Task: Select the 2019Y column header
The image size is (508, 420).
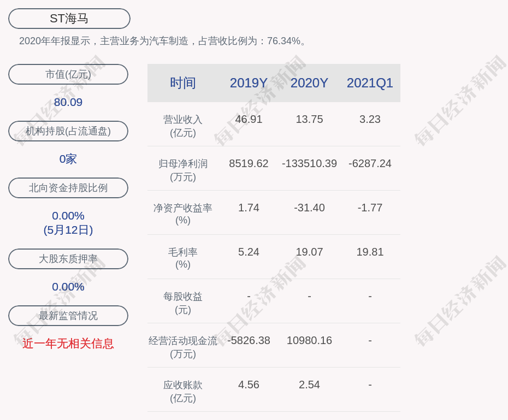Action: click(249, 83)
